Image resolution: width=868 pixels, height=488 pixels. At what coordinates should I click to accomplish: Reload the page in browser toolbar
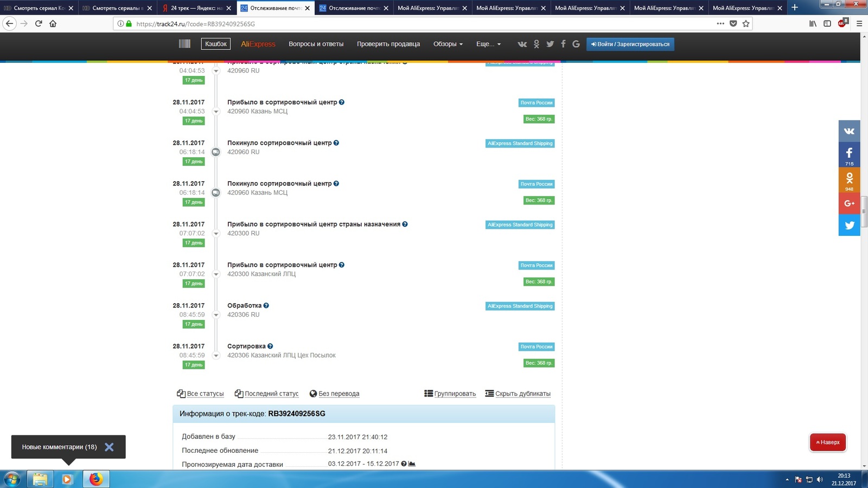(39, 23)
